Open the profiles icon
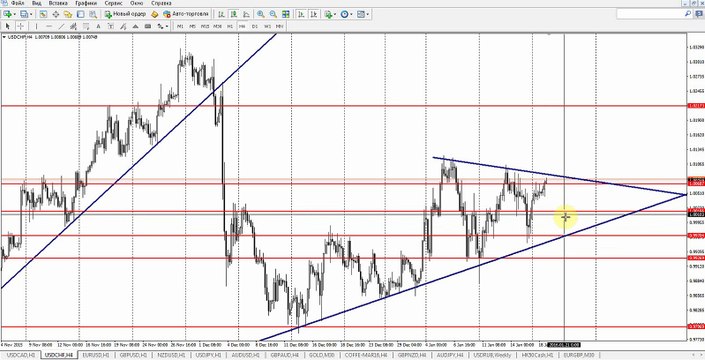Image resolution: width=705 pixels, height=360 pixels. pos(23,14)
